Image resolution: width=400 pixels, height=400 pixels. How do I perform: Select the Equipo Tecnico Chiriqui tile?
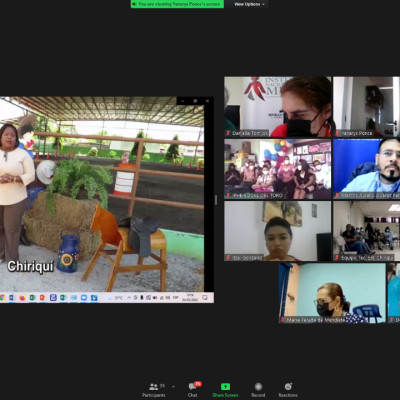coord(367,231)
